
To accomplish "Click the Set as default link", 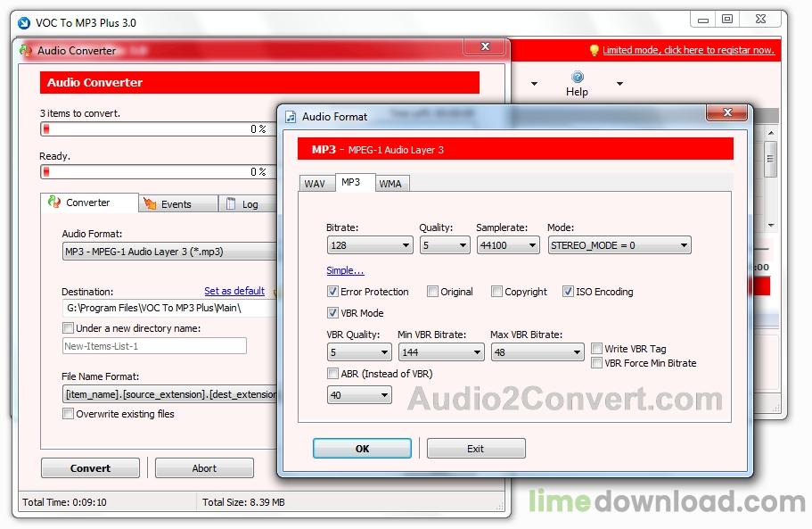I will point(234,292).
